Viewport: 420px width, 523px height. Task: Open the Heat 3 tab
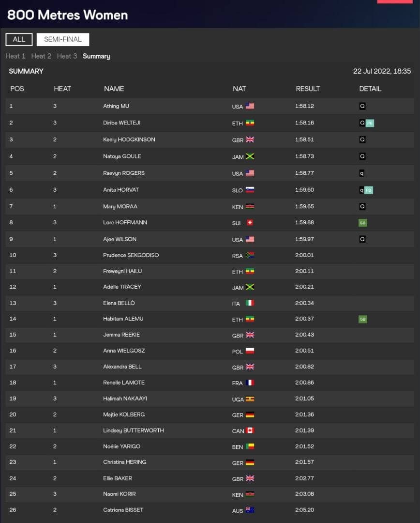[x=67, y=56]
